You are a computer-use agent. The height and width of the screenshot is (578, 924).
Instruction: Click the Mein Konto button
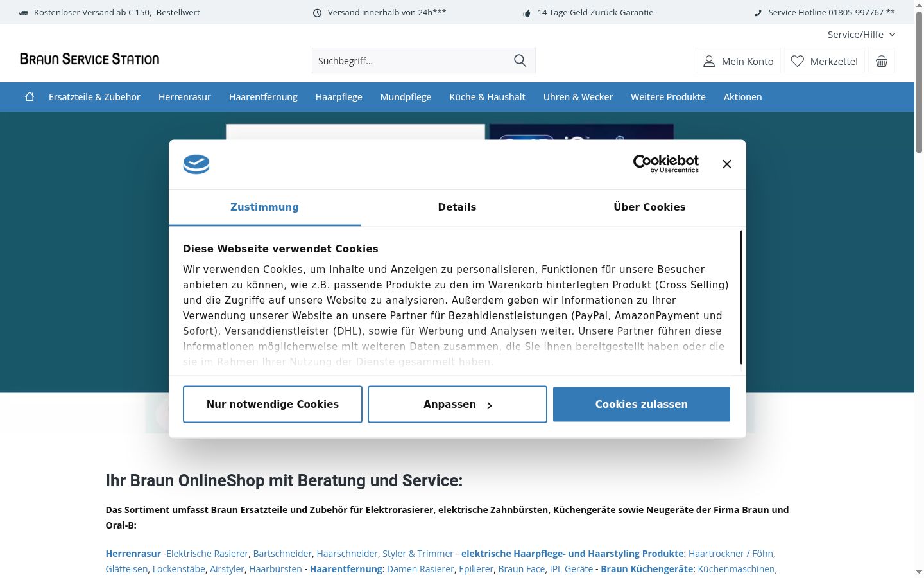point(739,61)
